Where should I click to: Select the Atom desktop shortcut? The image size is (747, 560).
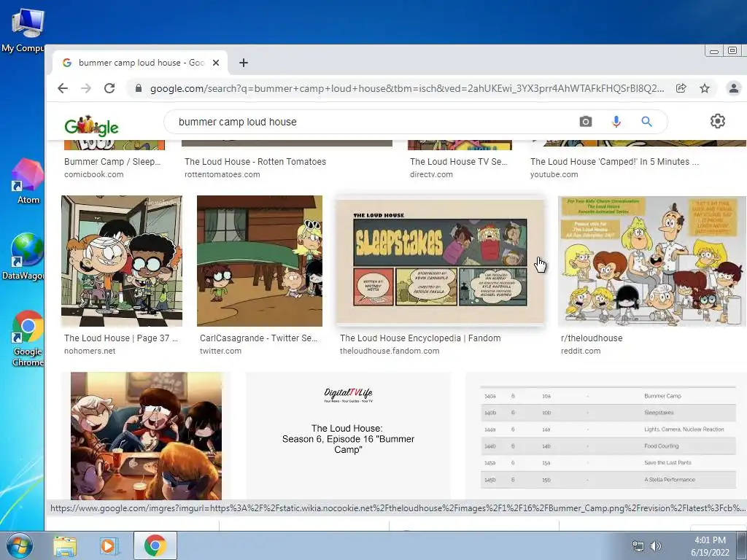click(x=28, y=182)
